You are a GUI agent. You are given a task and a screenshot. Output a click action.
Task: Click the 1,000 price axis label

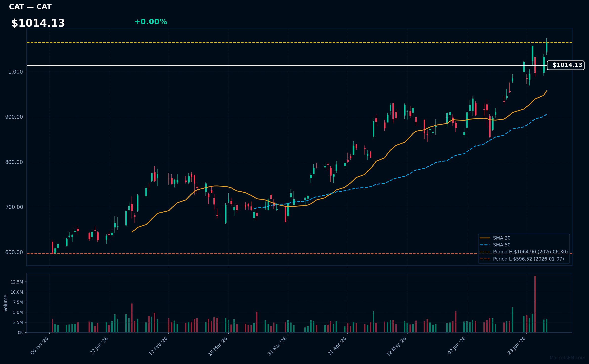pyautogui.click(x=16, y=72)
